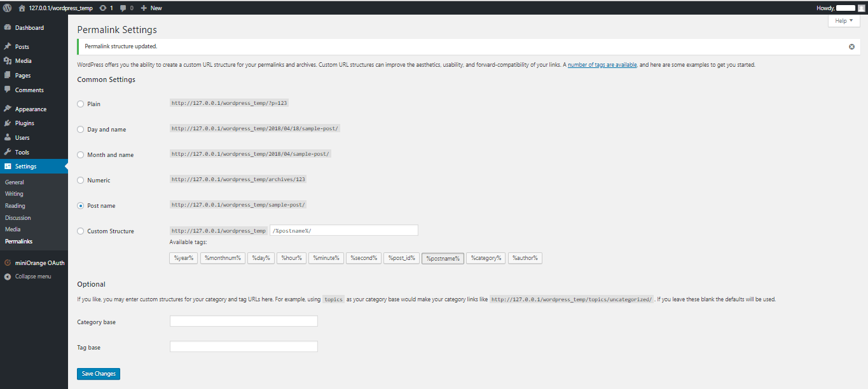Open the Plugins sidebar item
This screenshot has width=868, height=389.
(x=24, y=123)
